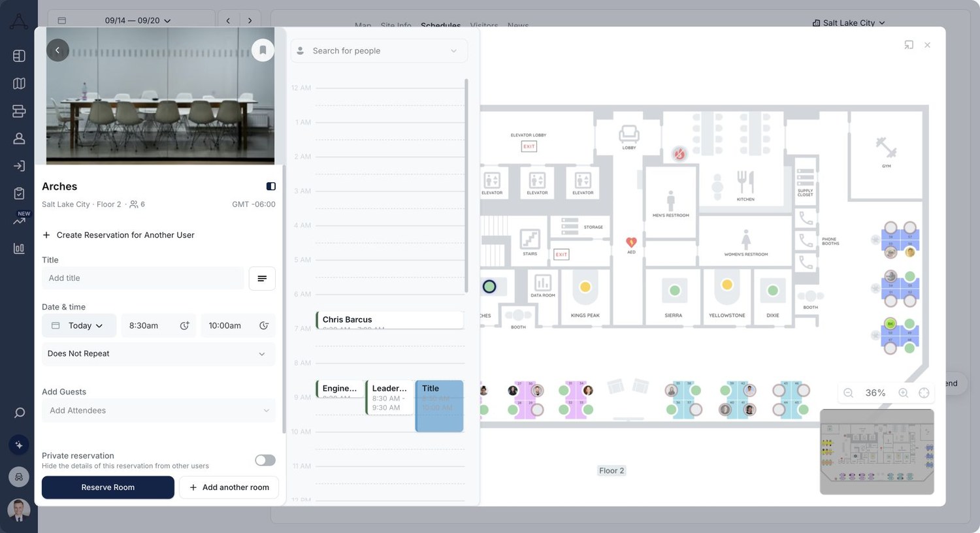Open the reports bar chart icon
Image resolution: width=980 pixels, height=533 pixels.
[x=19, y=248]
